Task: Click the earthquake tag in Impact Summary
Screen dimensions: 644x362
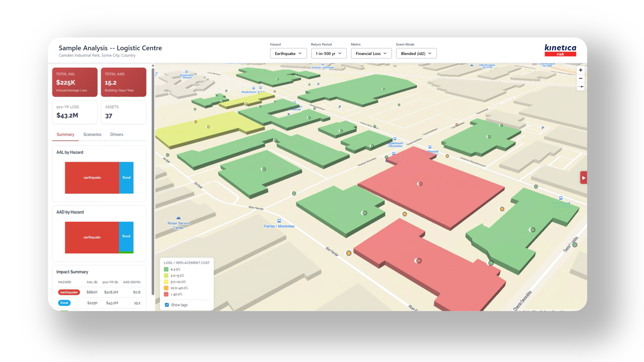Action: coord(69,292)
